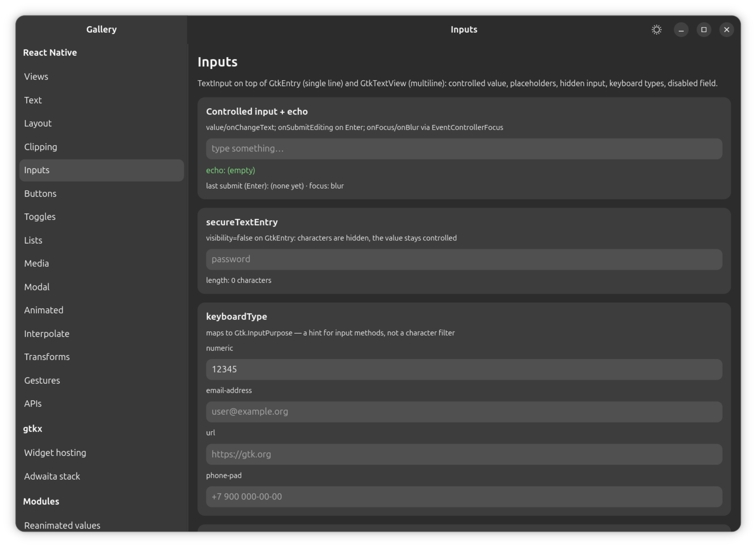Open the Text page in sidebar
The image size is (756, 547).
pyautogui.click(x=102, y=100)
